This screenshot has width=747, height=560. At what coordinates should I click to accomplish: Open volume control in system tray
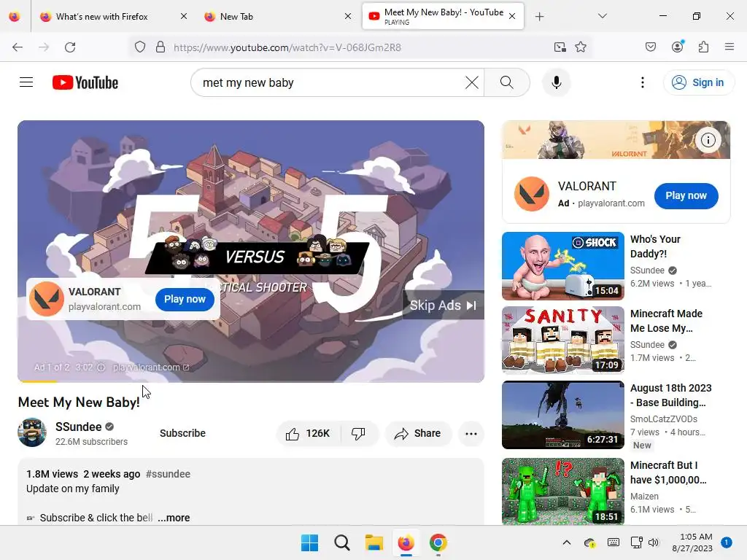[654, 542]
